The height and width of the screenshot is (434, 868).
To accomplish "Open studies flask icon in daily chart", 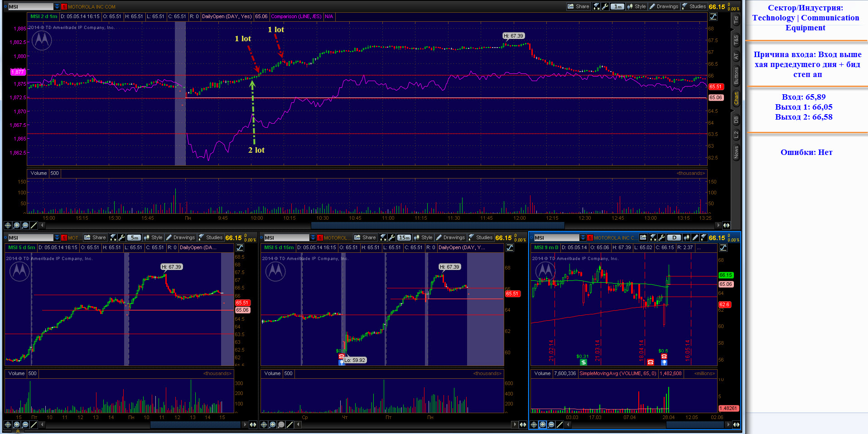I will [703, 237].
